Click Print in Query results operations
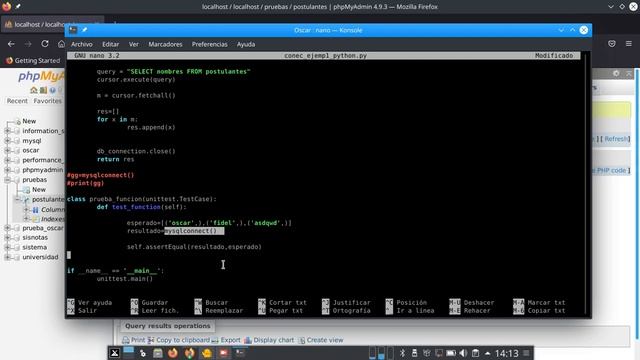640x360 pixels. [133, 340]
